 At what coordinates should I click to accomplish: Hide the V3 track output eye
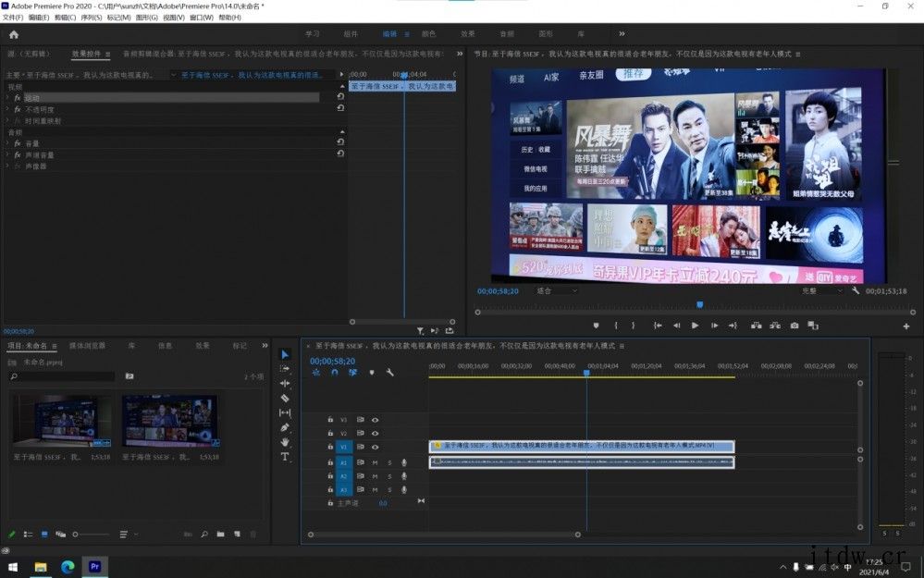coord(375,420)
